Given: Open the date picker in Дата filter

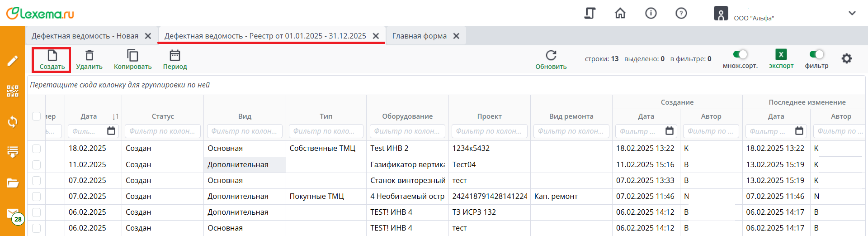Looking at the screenshot, I should coord(111,131).
